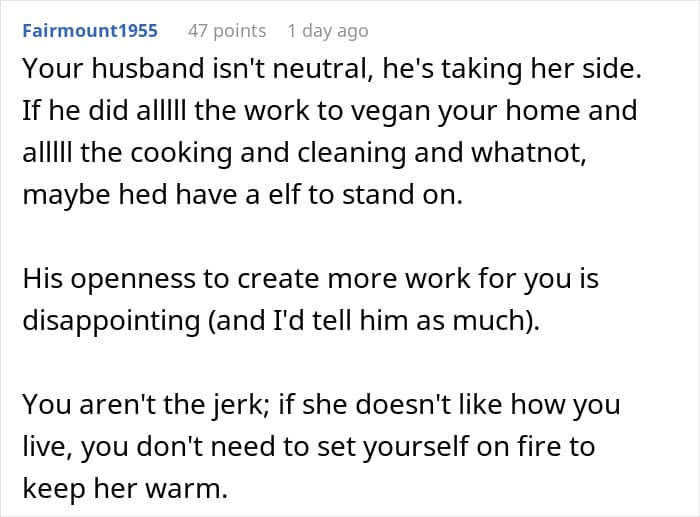The height and width of the screenshot is (517, 700).
Task: Click the 47 points score
Action: [227, 31]
